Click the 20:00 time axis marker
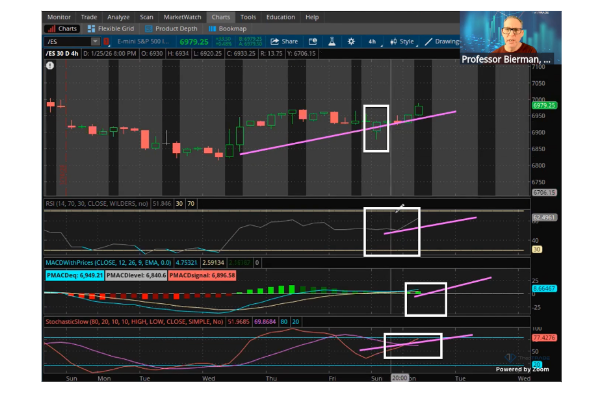Image resolution: width=608 pixels, height=395 pixels. tap(399, 378)
